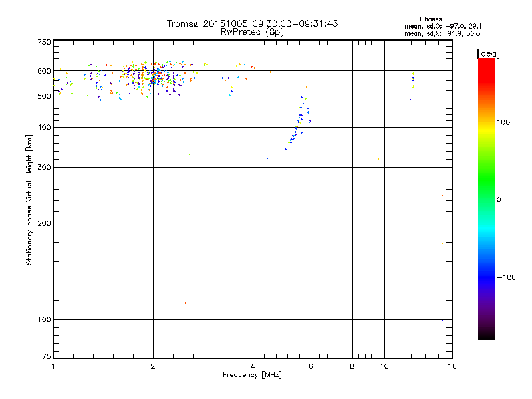This screenshot has width=532, height=399.
Task: Click the "750" y-axis tick label
Action: coord(43,42)
